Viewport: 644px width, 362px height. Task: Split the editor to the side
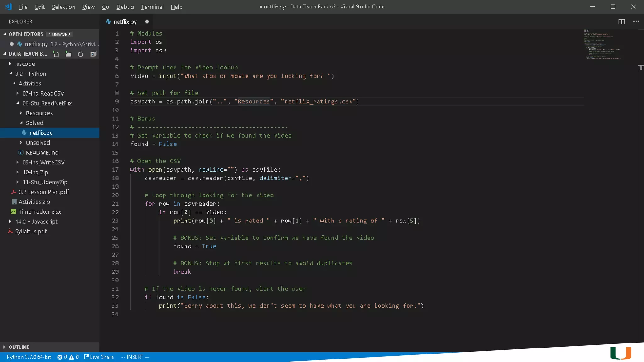pos(621,22)
